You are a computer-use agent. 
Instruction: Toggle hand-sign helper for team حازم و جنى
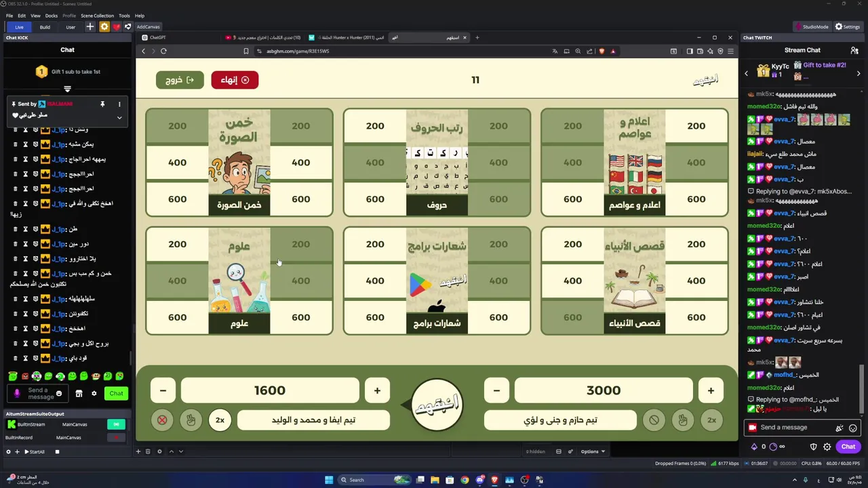(682, 420)
